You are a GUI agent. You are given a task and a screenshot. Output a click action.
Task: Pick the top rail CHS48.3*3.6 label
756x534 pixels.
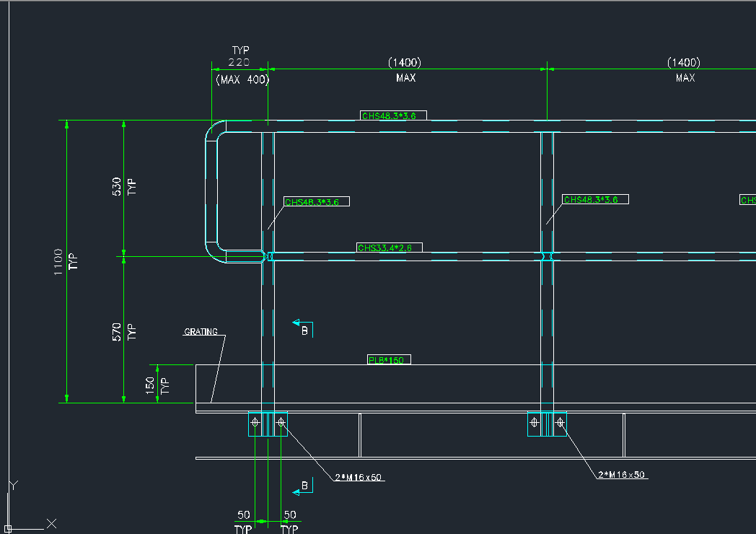click(x=393, y=115)
